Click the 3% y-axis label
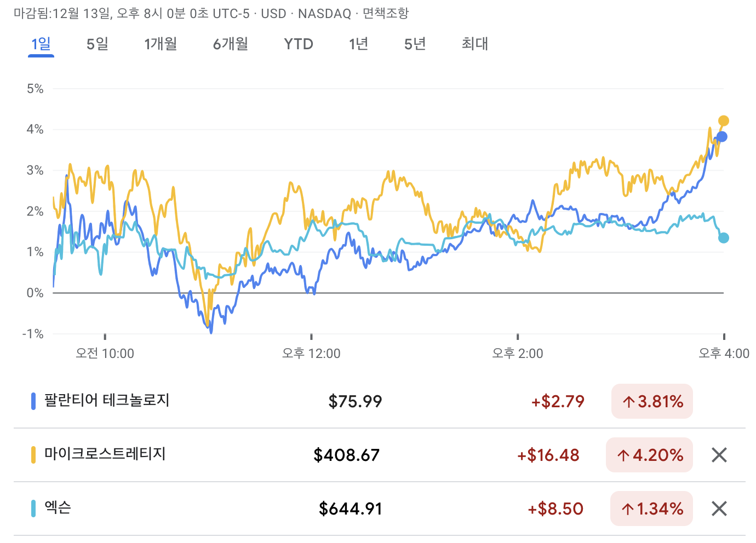Screen dimensions: 756x543 point(35,170)
